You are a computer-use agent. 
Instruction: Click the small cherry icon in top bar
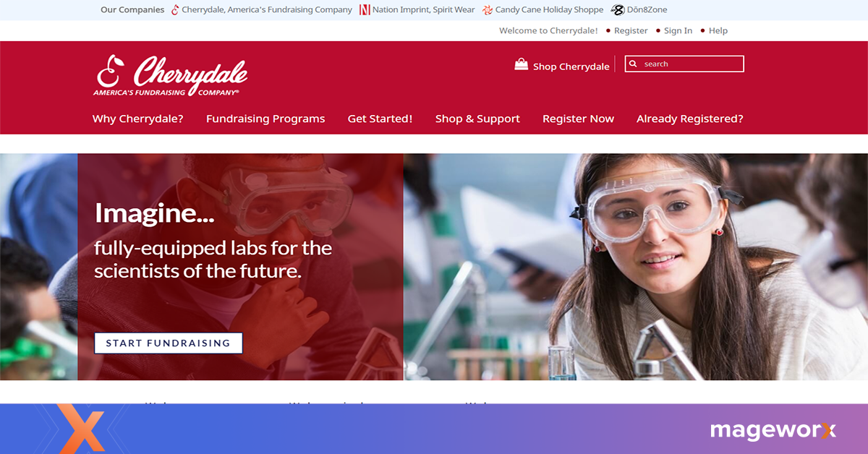175,10
